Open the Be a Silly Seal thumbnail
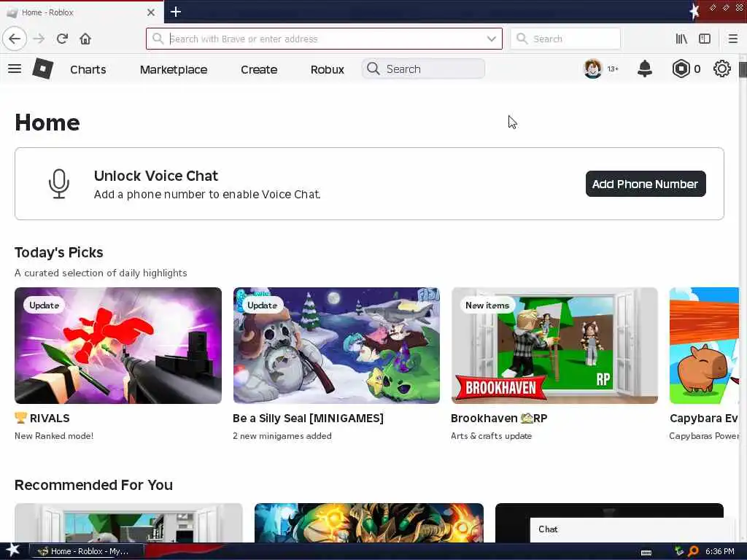Screen dimensions: 747x560 click(336, 346)
